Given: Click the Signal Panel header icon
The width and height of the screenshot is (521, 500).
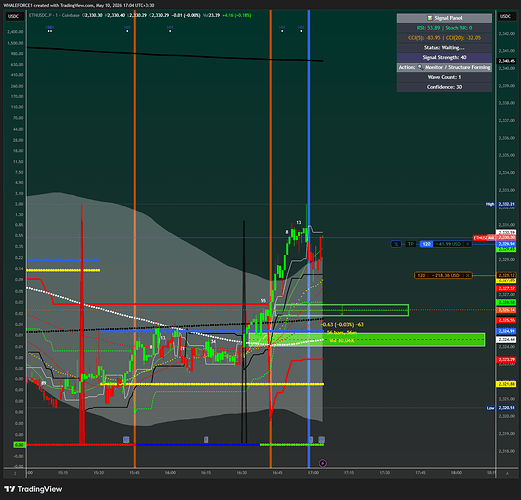Looking at the screenshot, I should [x=430, y=18].
